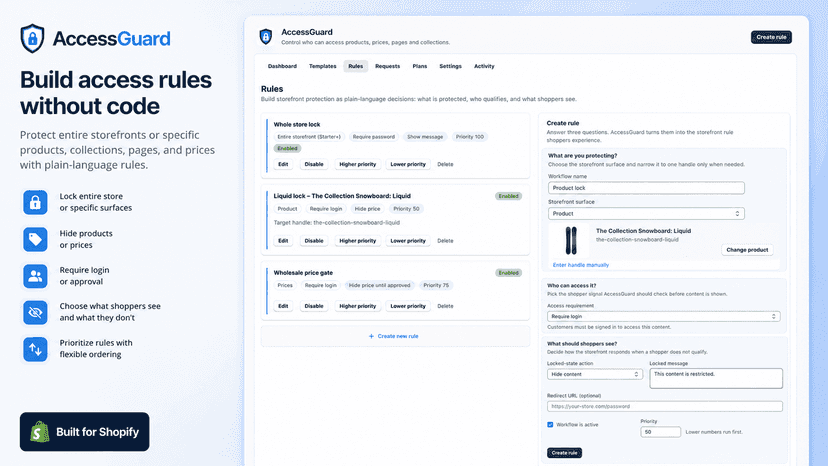Screen dimensions: 828x466
Task: Click the Built for Shopify badge
Action: point(84,432)
